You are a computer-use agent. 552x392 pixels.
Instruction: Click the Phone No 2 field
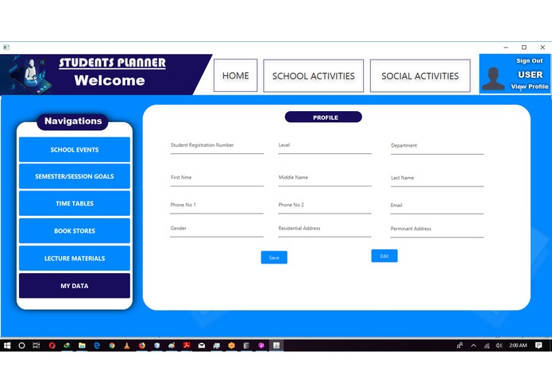click(x=325, y=207)
